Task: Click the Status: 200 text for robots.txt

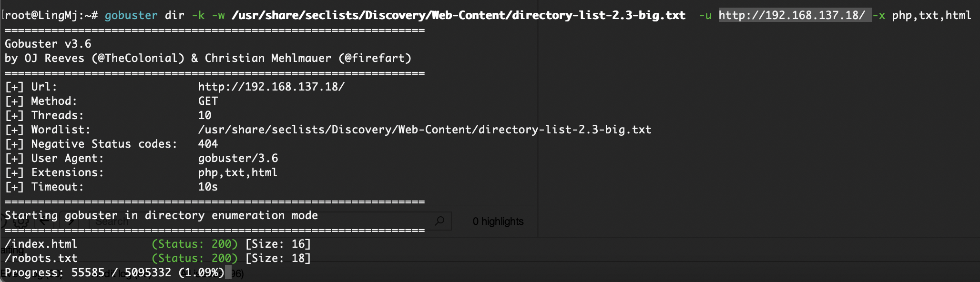Action: 194,258
